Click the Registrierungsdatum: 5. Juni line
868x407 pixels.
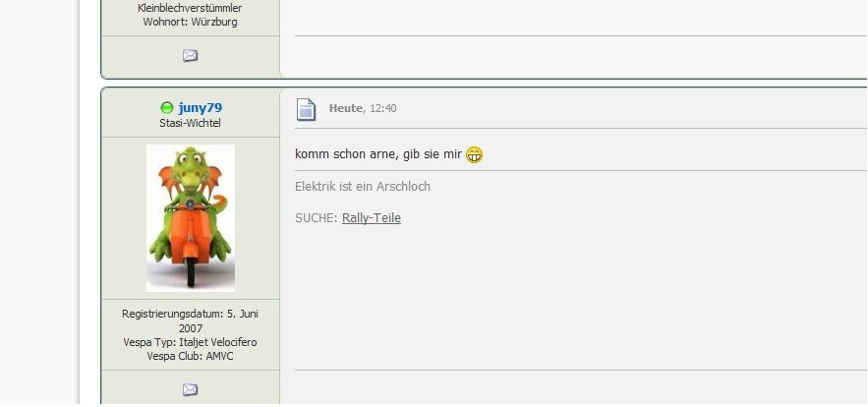point(190,314)
